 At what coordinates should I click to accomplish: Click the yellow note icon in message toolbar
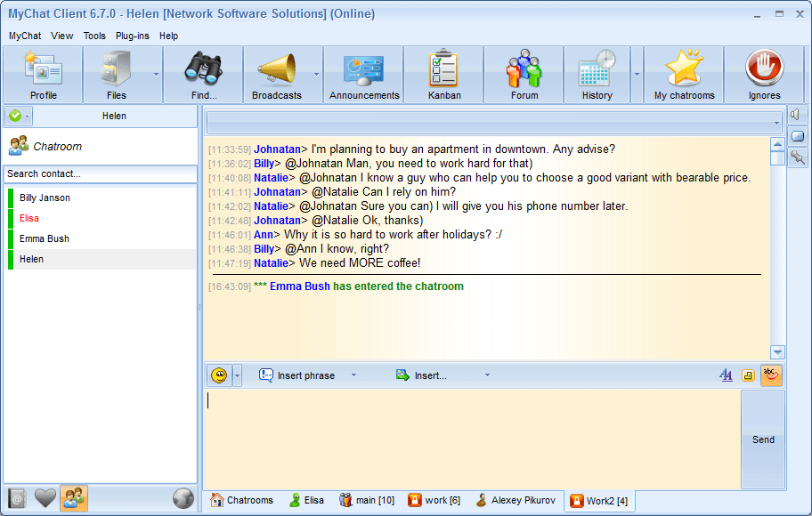[x=748, y=375]
